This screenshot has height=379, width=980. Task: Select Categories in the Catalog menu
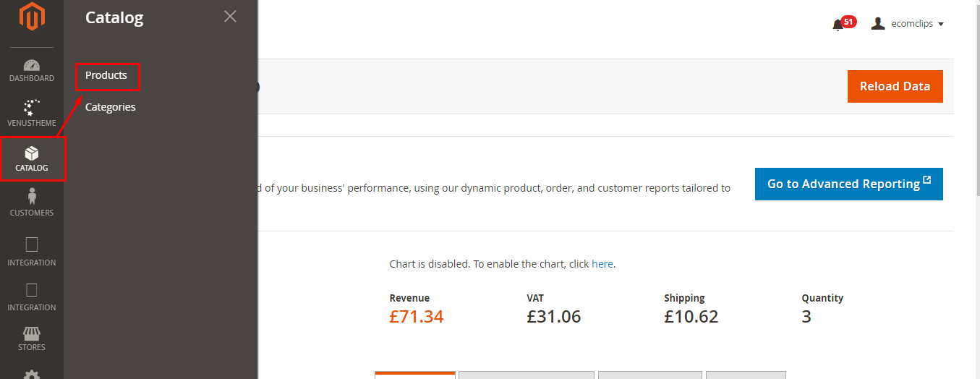110,107
